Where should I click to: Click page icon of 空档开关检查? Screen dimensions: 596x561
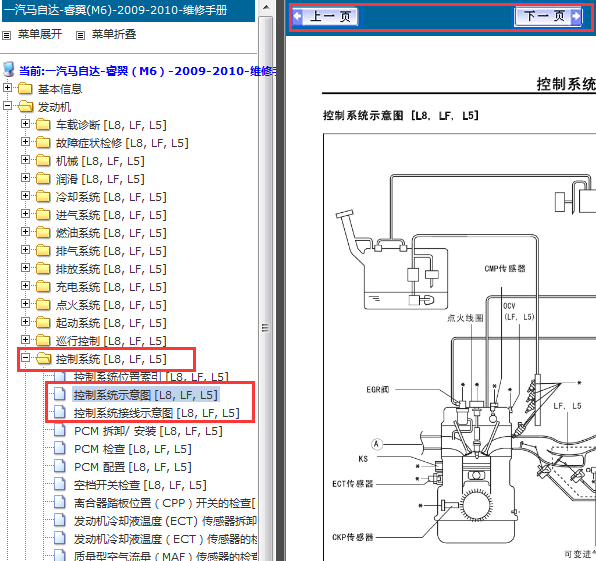(60, 484)
